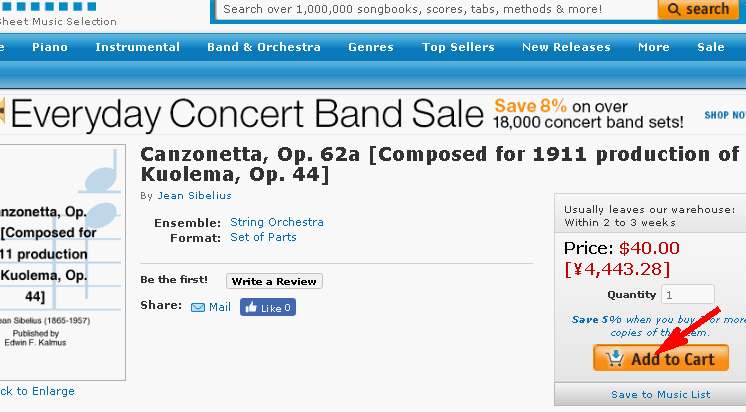Viewport: 746px width, 412px height.
Task: Visit the Sale section
Action: [711, 47]
